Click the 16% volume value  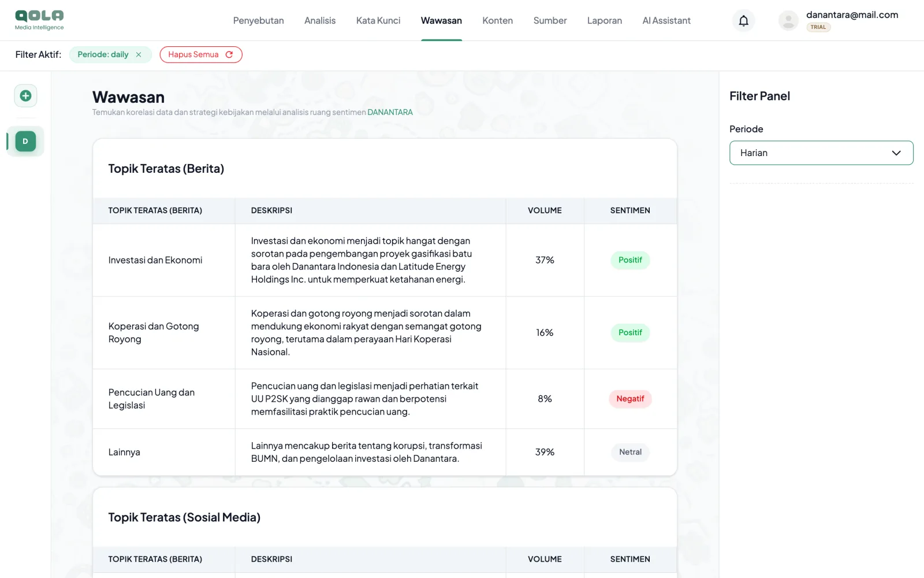[545, 333]
